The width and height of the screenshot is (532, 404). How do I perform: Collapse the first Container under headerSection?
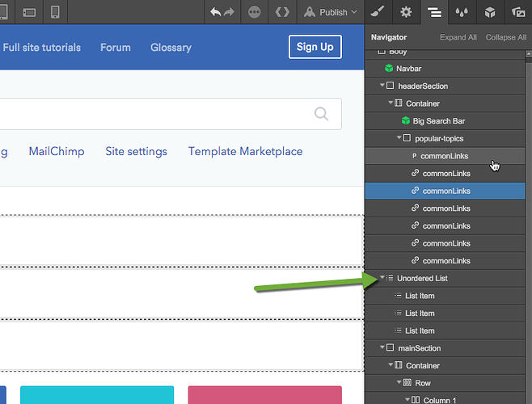(x=391, y=103)
